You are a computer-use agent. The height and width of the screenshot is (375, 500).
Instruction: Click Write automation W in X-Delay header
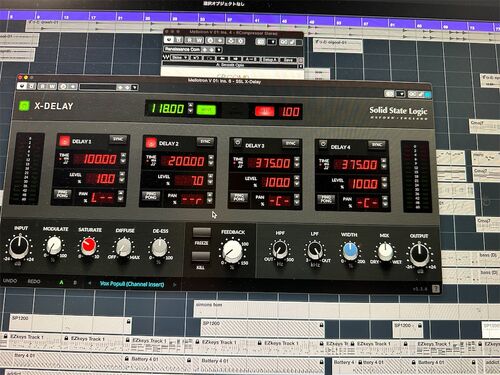click(x=52, y=86)
